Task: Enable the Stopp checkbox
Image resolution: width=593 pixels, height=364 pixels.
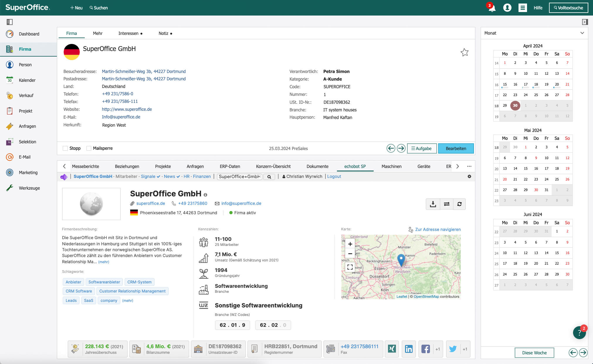Action: click(x=65, y=148)
